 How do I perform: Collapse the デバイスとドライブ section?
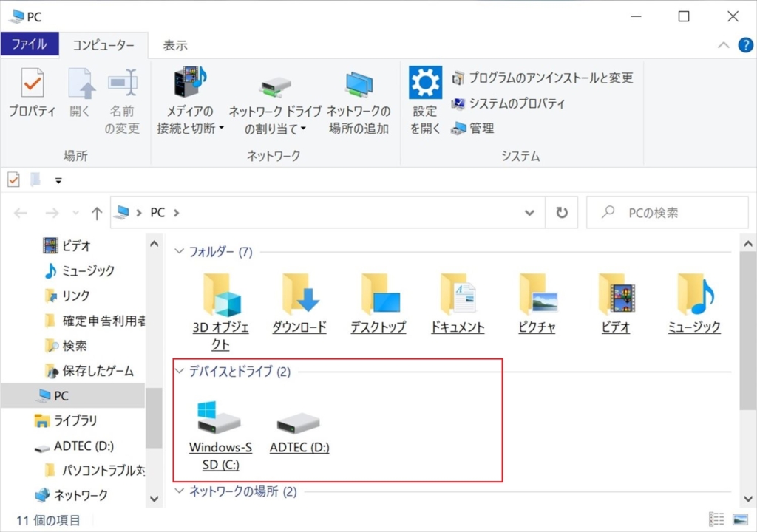point(179,372)
